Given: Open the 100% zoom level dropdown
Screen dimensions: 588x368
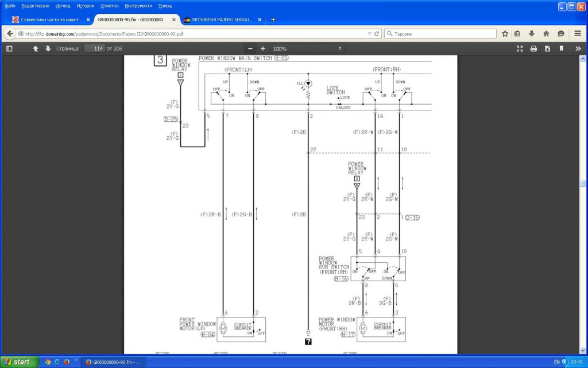Looking at the screenshot, I should tap(307, 48).
